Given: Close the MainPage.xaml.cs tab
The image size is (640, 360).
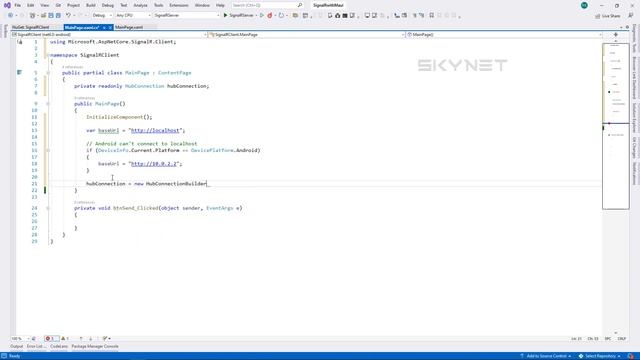Looking at the screenshot, I should 110,27.
